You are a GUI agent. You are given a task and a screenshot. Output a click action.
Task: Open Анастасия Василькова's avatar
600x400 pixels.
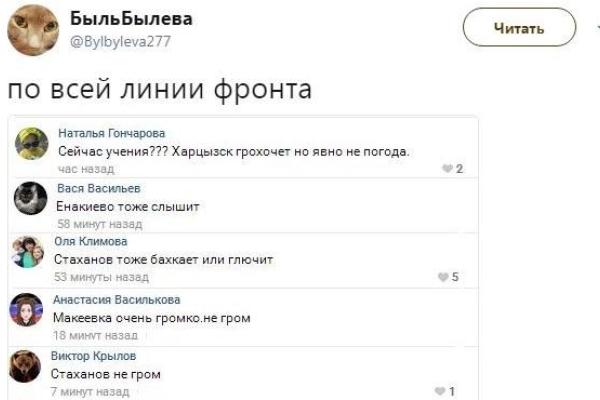click(27, 310)
